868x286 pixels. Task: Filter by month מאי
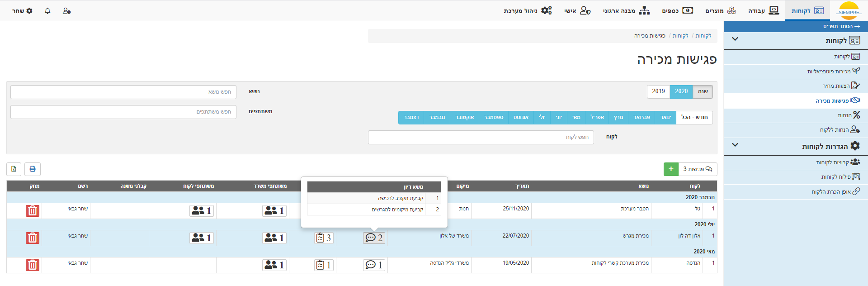576,118
